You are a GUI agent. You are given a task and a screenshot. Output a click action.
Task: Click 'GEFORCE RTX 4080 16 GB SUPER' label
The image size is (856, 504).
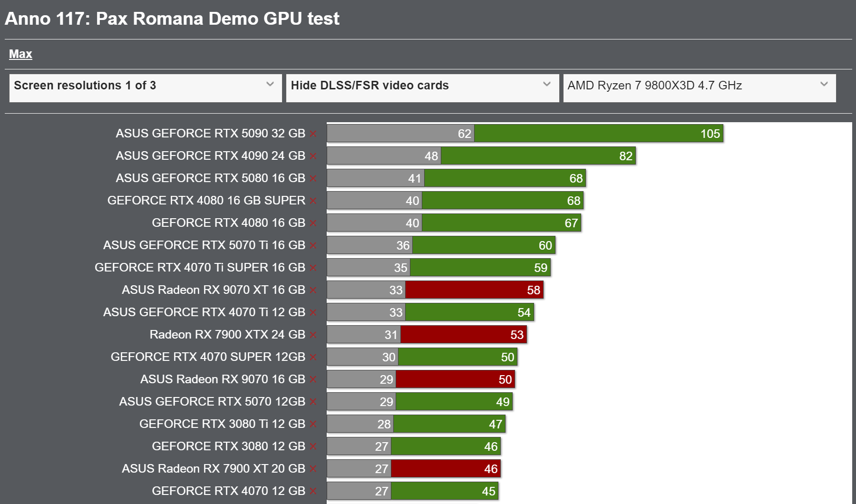206,201
